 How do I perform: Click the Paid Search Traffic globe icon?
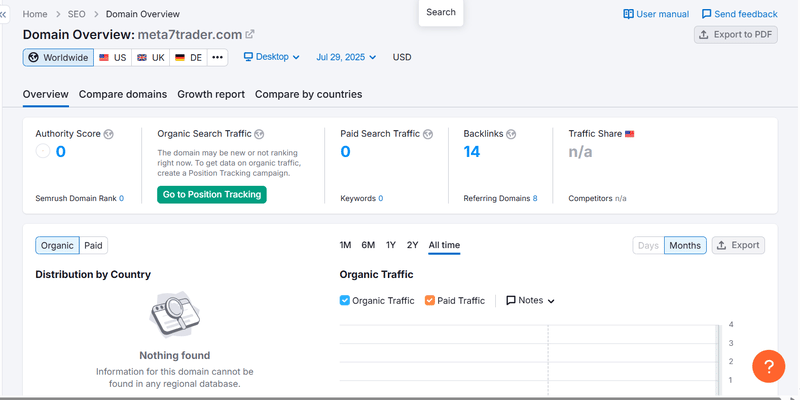(x=428, y=134)
